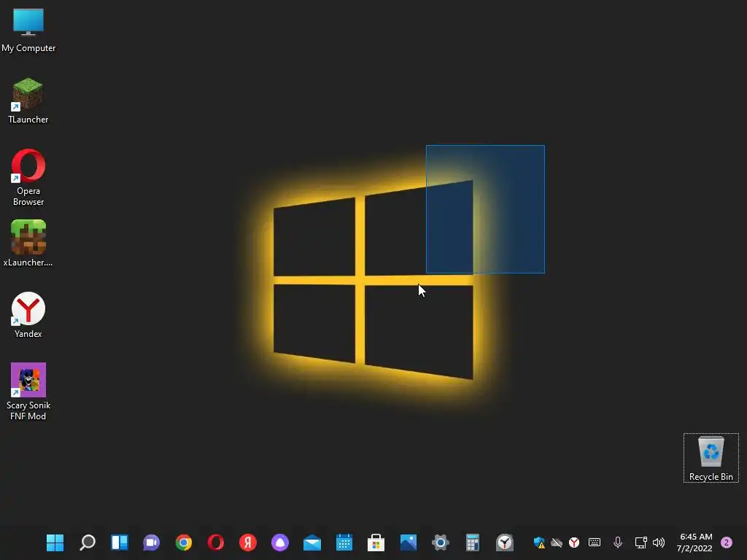Image resolution: width=747 pixels, height=560 pixels.
Task: Select the Recycle Bin icon
Action: tap(711, 458)
